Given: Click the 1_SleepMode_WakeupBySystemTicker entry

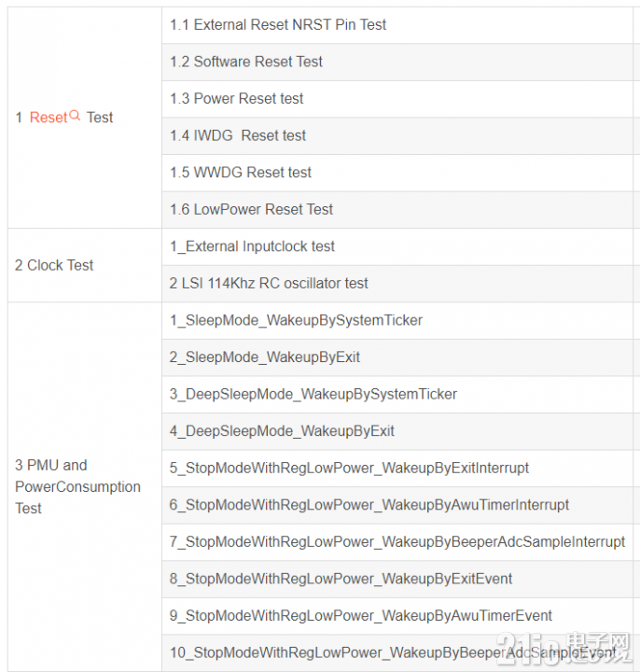Looking at the screenshot, I should pyautogui.click(x=397, y=320).
